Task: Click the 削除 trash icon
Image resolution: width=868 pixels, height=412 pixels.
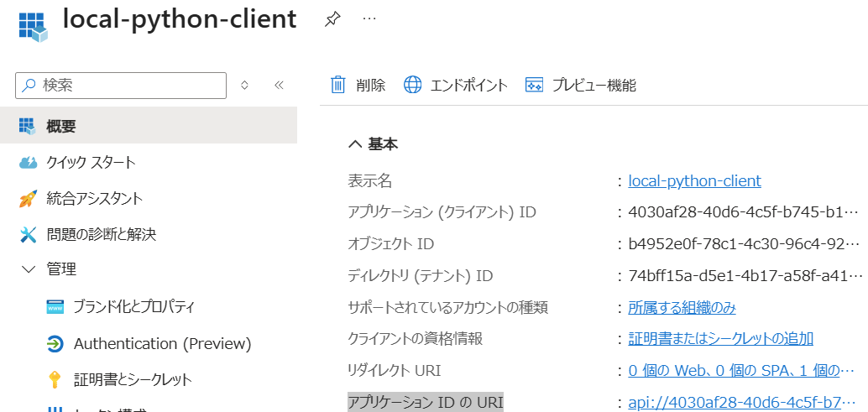Action: click(337, 85)
